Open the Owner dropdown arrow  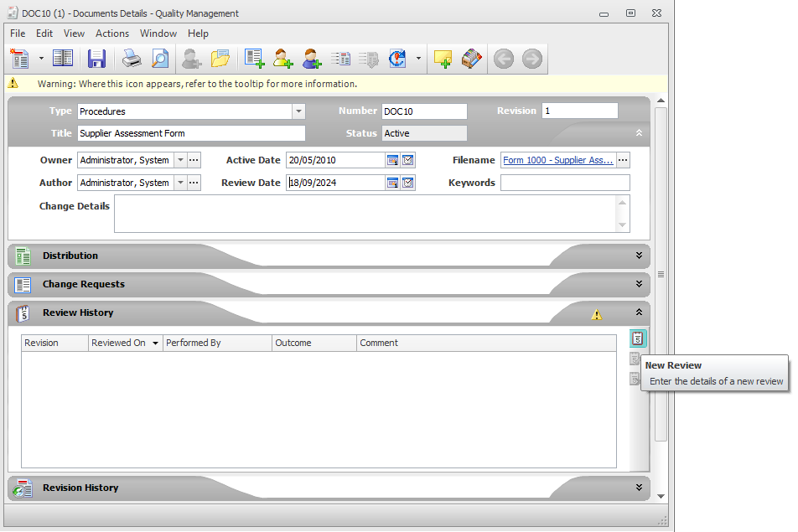(179, 160)
